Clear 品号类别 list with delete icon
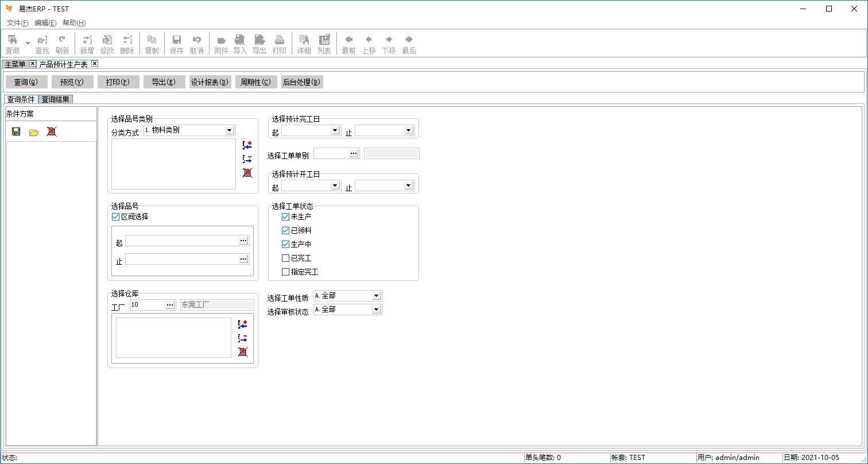The height and width of the screenshot is (464, 868). click(x=247, y=173)
